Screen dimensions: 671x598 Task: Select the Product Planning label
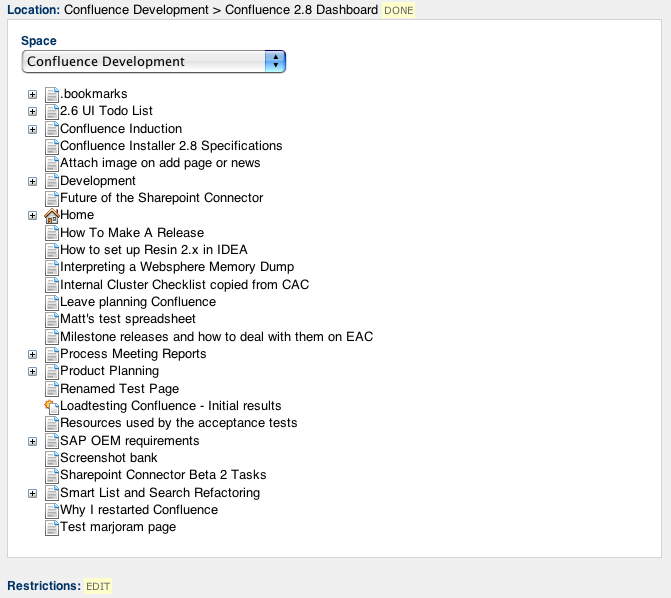pyautogui.click(x=110, y=371)
